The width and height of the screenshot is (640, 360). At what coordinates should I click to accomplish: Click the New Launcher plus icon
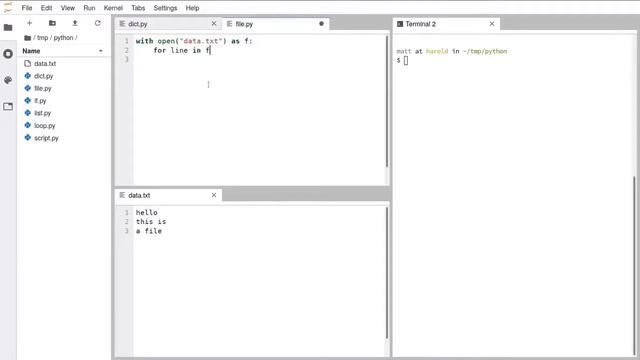(x=29, y=23)
